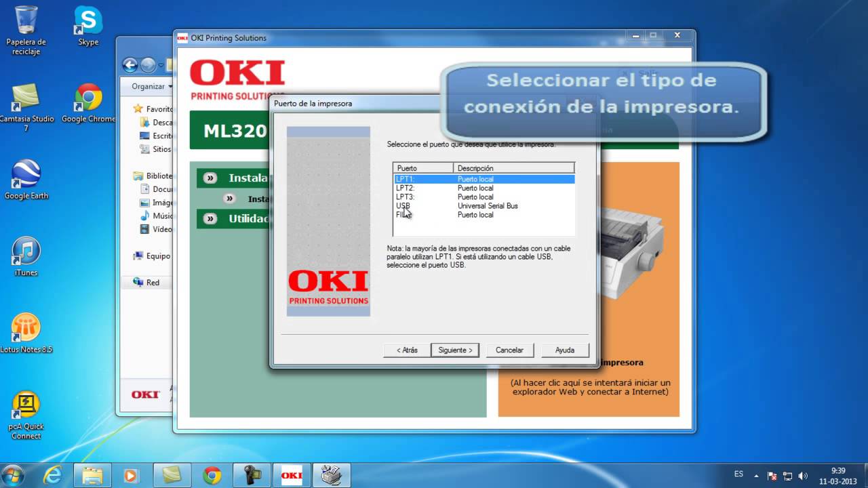Image resolution: width=868 pixels, height=488 pixels.
Task: Open the network status tray icon
Action: (x=787, y=475)
